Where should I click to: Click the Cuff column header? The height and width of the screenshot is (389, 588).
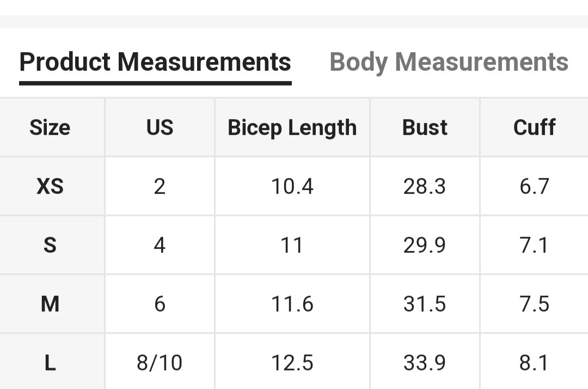pyautogui.click(x=535, y=127)
